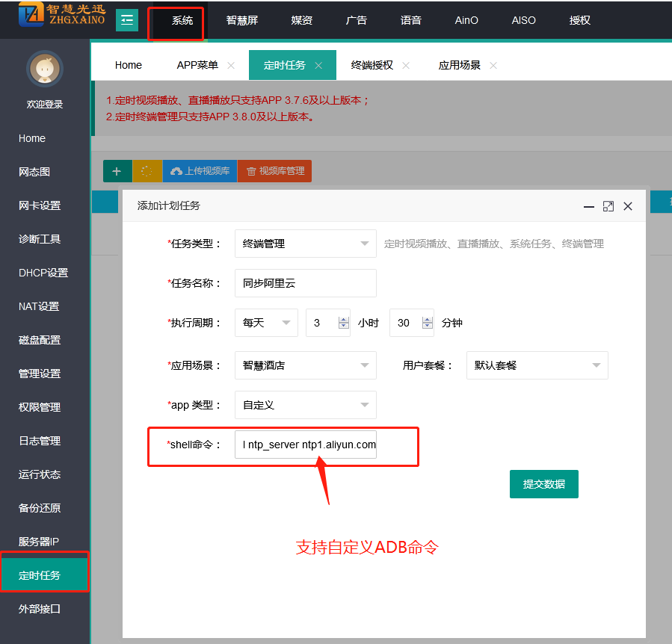672x644 pixels.
Task: Decrease the 分钟 minute stepper value
Action: point(428,326)
